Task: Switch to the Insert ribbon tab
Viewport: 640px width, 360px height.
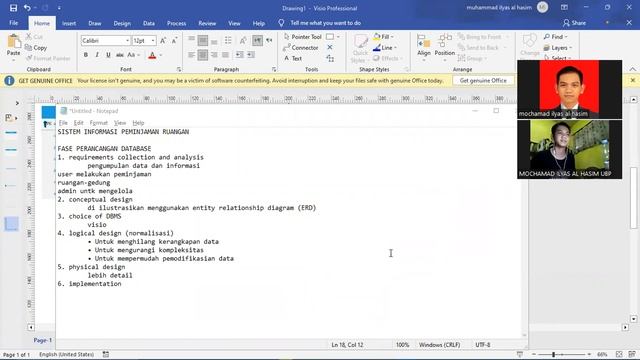Action: 69,23
